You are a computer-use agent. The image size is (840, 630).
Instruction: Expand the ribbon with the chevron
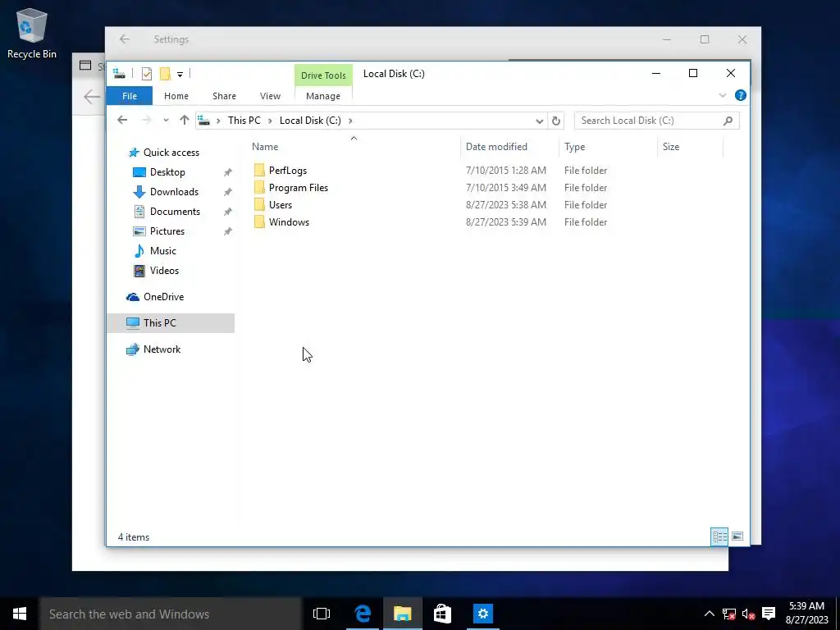point(722,95)
